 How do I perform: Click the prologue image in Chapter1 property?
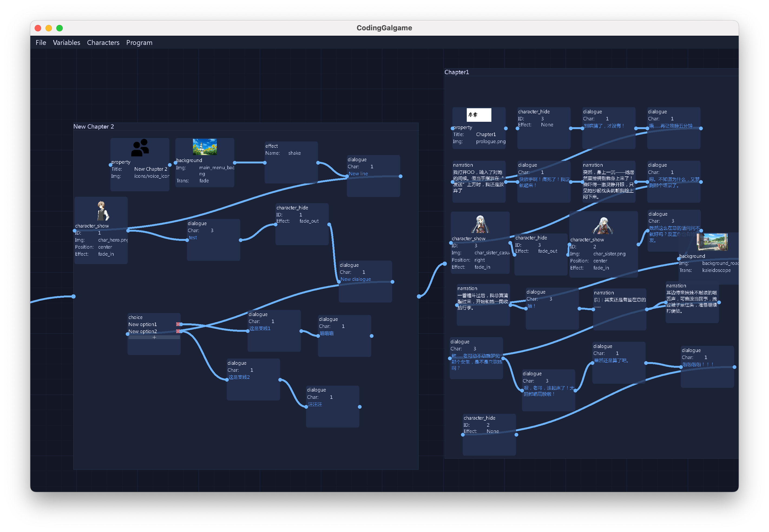[x=479, y=115]
